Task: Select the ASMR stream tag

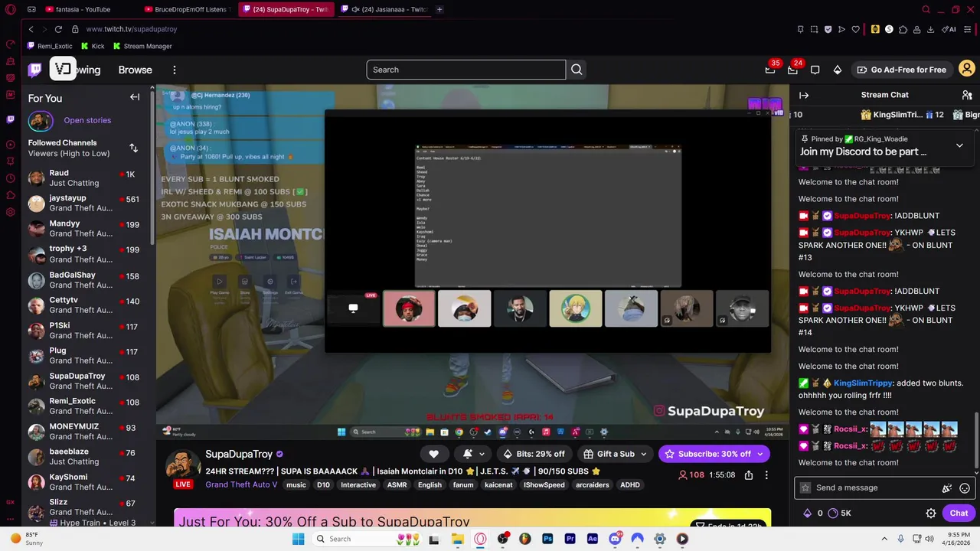Action: point(397,485)
